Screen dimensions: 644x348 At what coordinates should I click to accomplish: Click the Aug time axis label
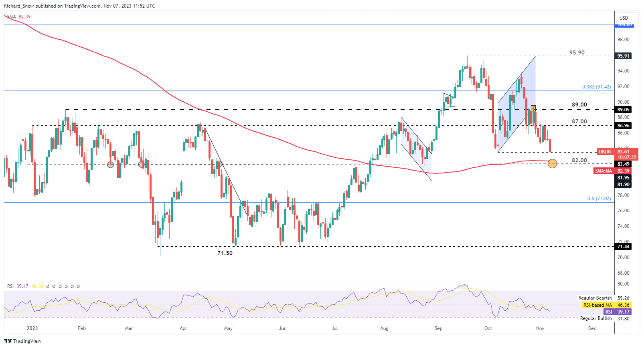click(384, 328)
